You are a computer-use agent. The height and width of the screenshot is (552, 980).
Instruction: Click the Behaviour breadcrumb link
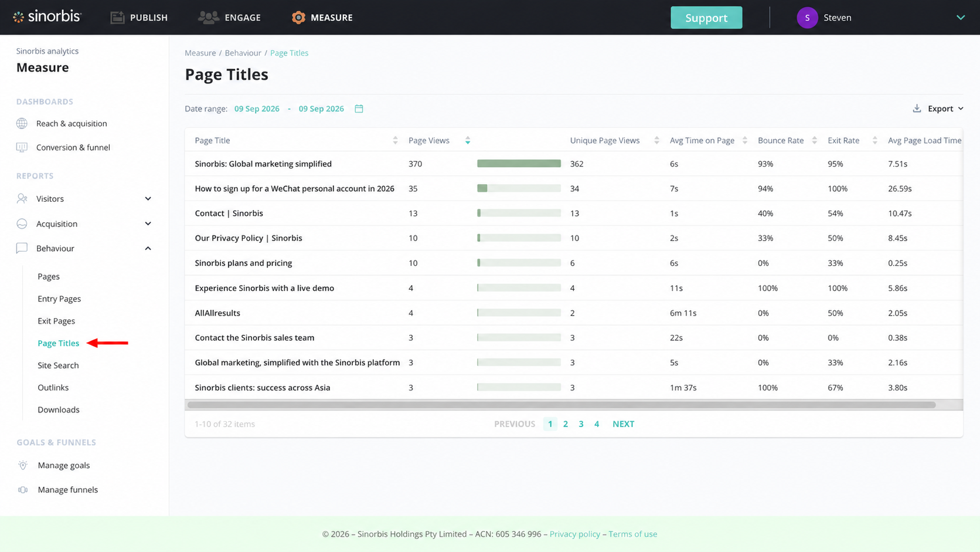(x=243, y=53)
